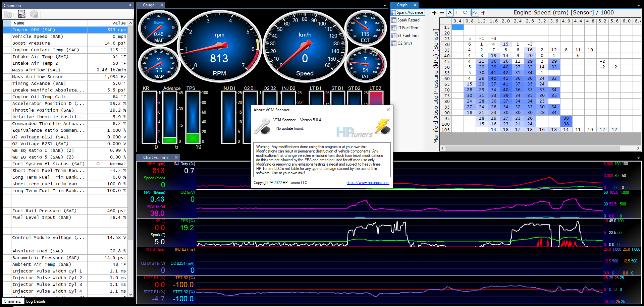
Task: Open the Graph panel tab list dropdown
Action: [638, 6]
